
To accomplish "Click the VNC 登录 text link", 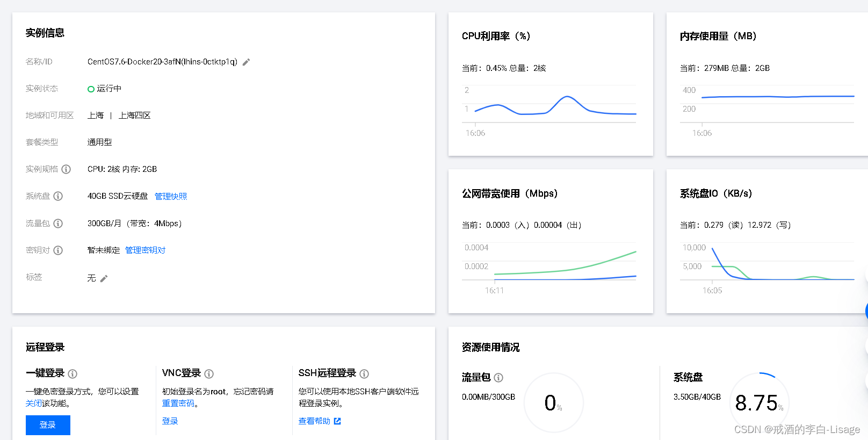I will pos(170,421).
